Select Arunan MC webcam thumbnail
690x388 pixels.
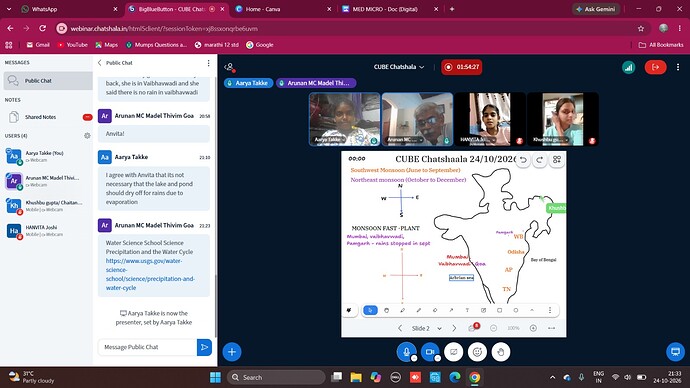point(417,119)
